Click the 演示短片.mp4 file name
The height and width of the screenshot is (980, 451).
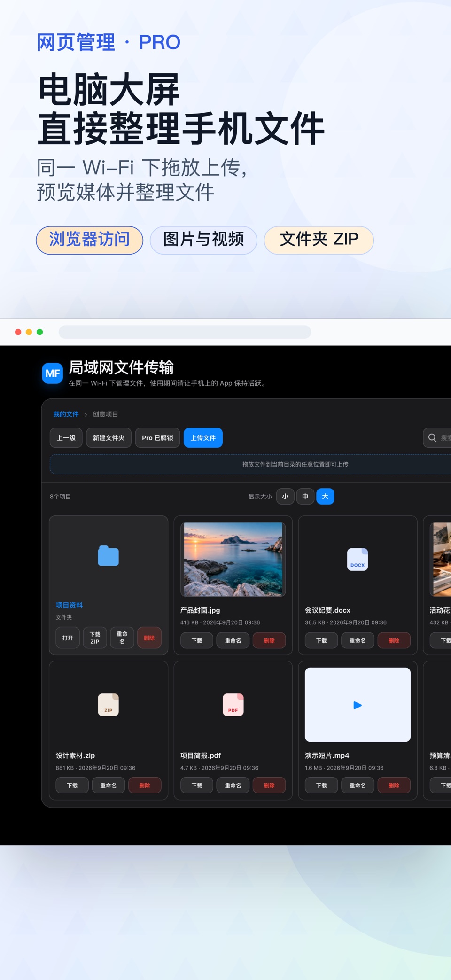tap(327, 755)
